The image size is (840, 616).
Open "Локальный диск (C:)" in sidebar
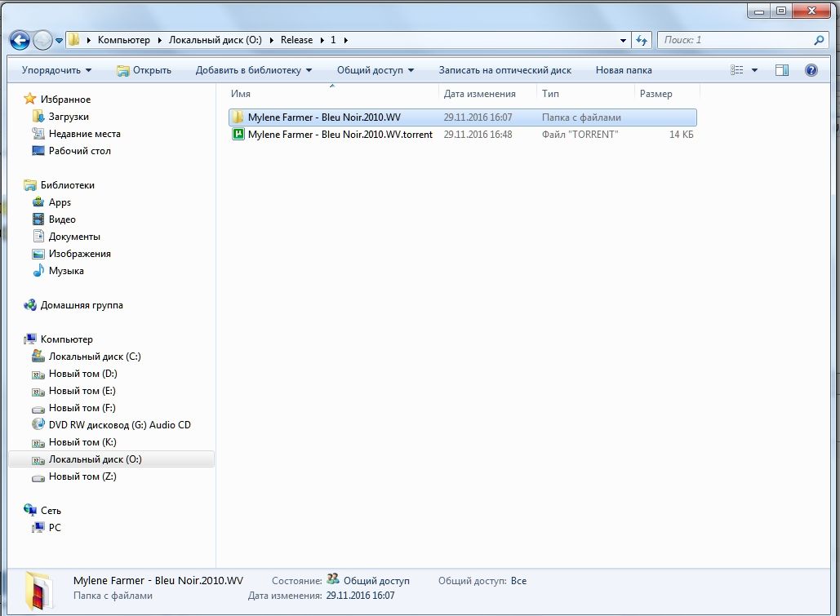(x=95, y=357)
